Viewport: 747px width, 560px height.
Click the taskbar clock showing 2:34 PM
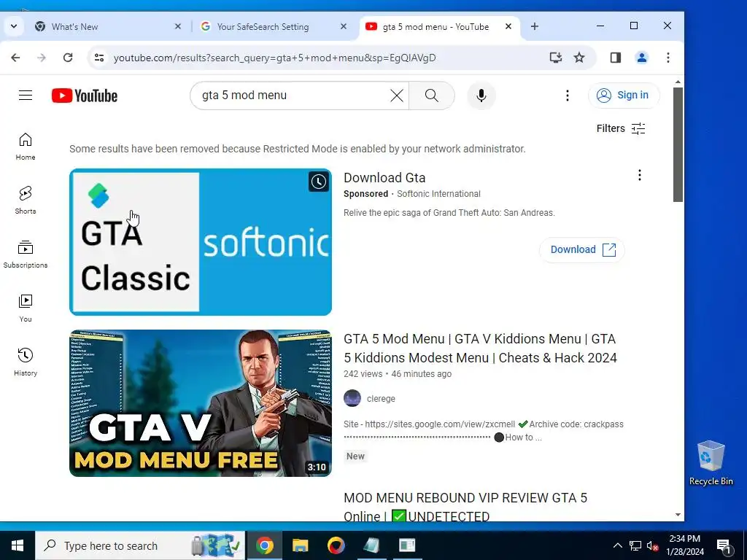[x=685, y=545]
